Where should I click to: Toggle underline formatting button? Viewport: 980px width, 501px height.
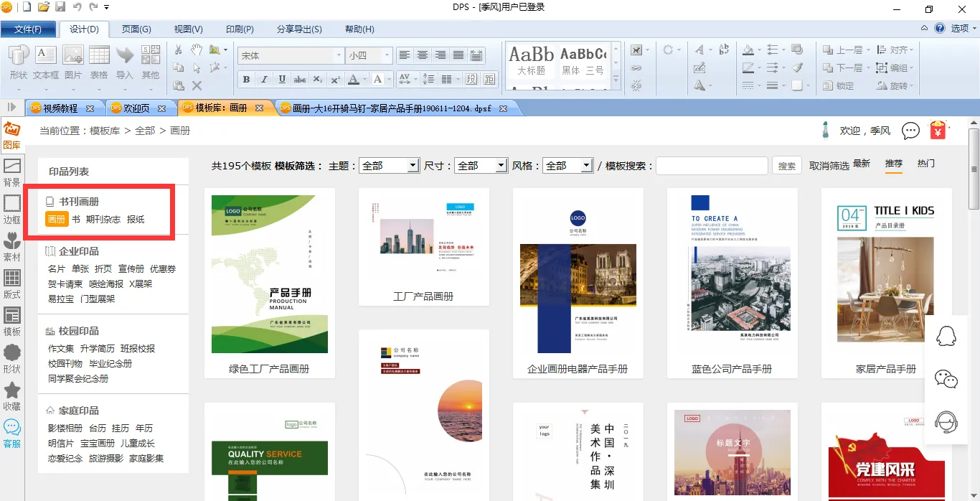pos(282,79)
